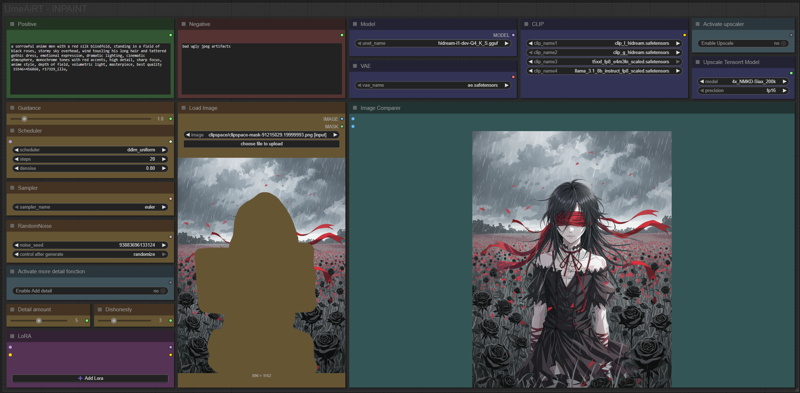Collapse the Positive node via its title dot
The height and width of the screenshot is (393, 800).
pos(12,24)
